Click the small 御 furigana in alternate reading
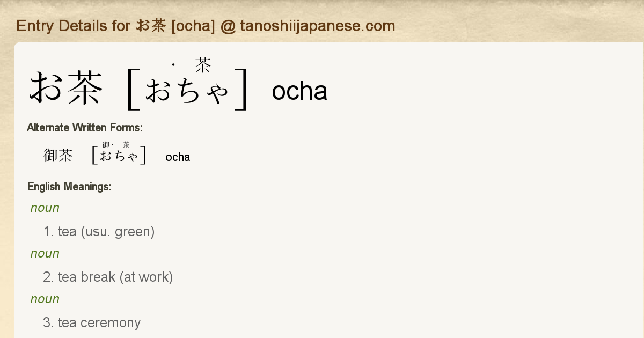The height and width of the screenshot is (338, 644). click(106, 145)
